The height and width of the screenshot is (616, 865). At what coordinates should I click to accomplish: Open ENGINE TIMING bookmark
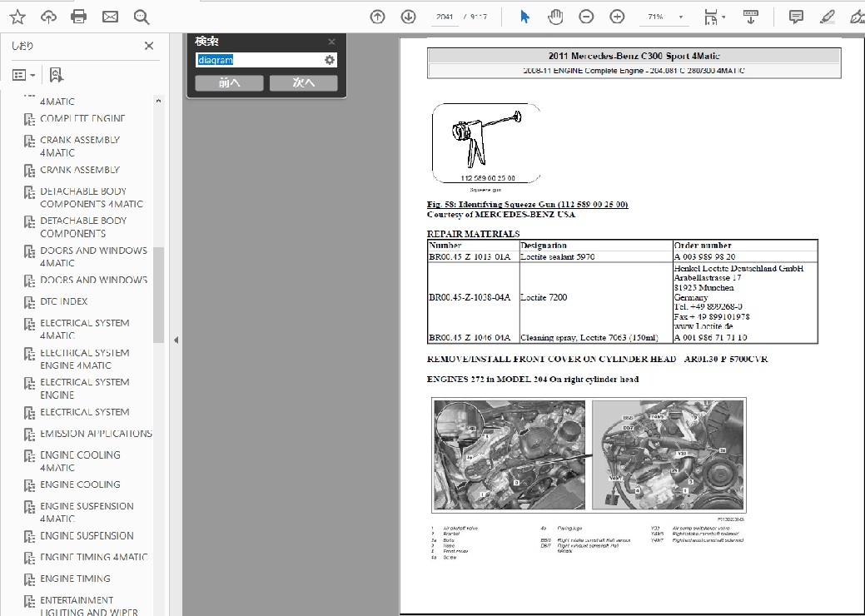[75, 579]
